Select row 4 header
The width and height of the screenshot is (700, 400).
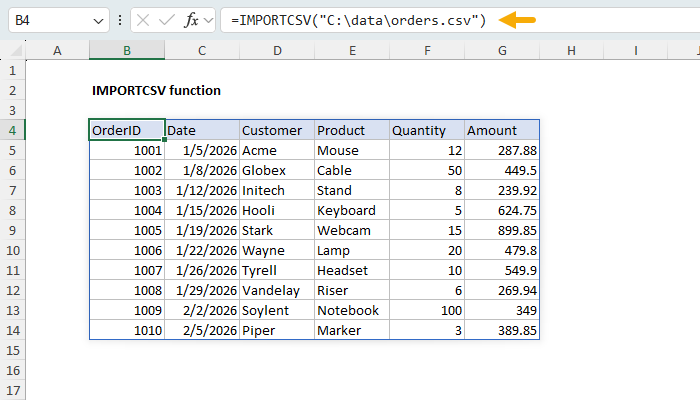[x=12, y=130]
